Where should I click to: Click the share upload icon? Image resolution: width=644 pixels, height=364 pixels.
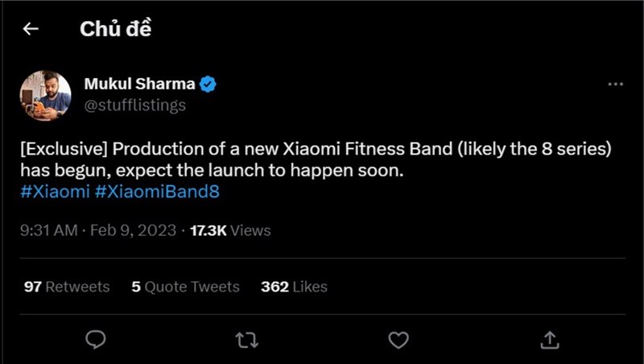tap(550, 340)
